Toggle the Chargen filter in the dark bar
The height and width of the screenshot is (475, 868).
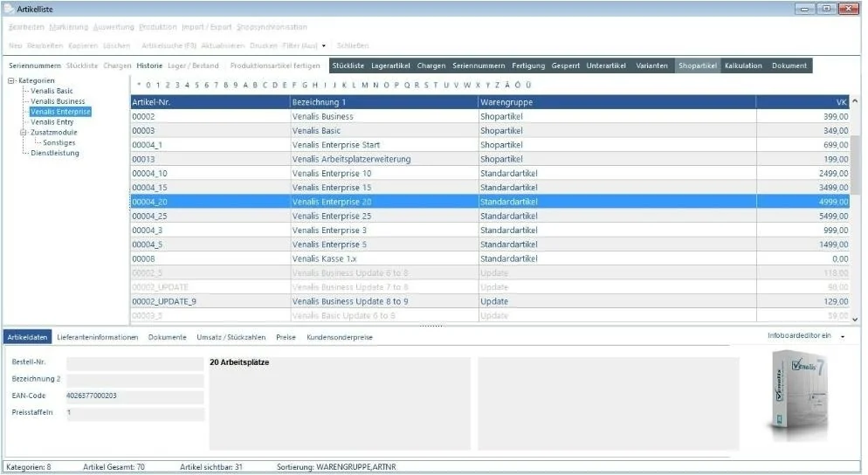[x=431, y=65]
